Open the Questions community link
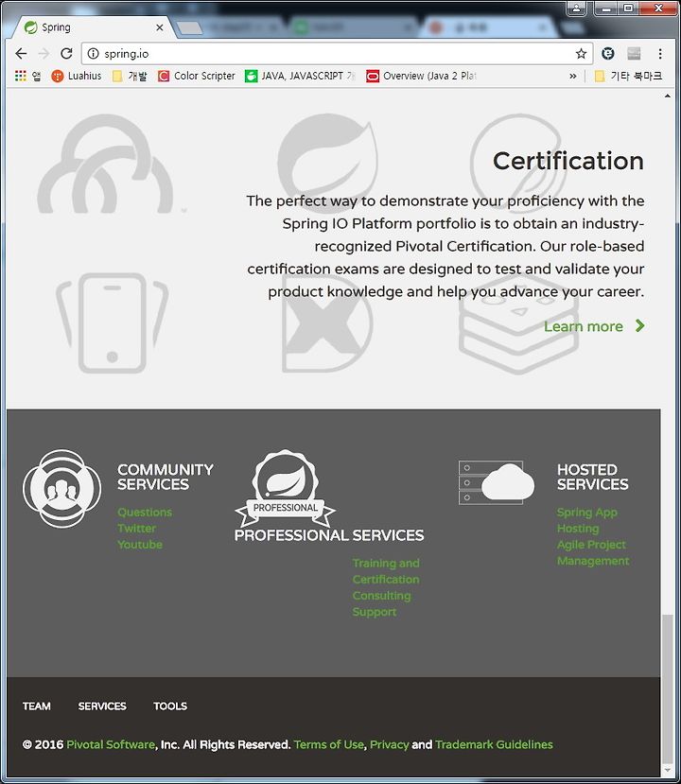Viewport: 681px width, 784px height. pyautogui.click(x=145, y=512)
